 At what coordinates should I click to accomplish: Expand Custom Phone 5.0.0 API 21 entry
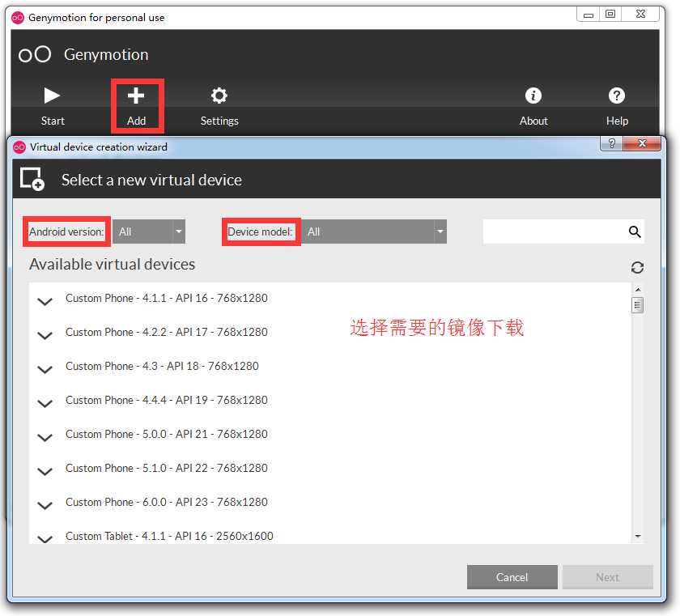click(45, 437)
